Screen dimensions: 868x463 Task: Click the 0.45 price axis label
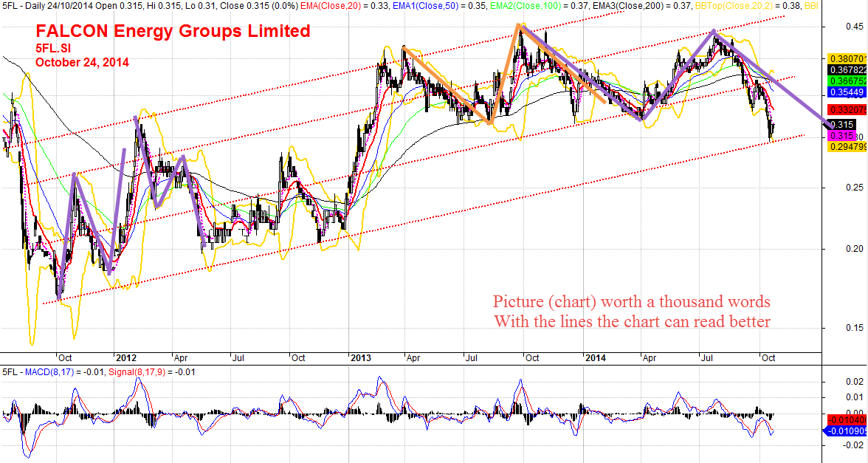(854, 26)
